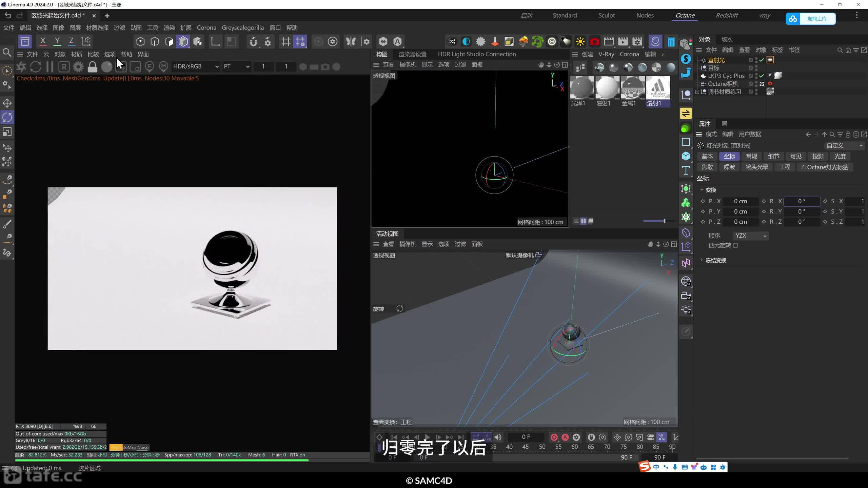Click the Sogou input method icon

pyautogui.click(x=645, y=467)
